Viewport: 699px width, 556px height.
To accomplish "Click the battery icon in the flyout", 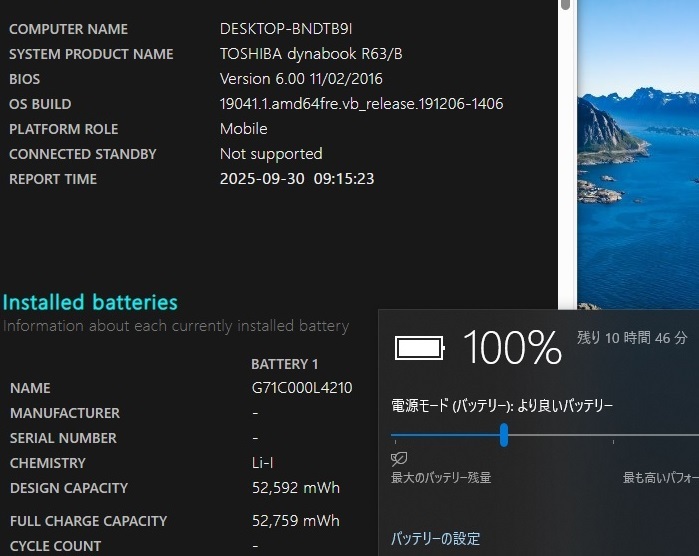I will [x=419, y=347].
